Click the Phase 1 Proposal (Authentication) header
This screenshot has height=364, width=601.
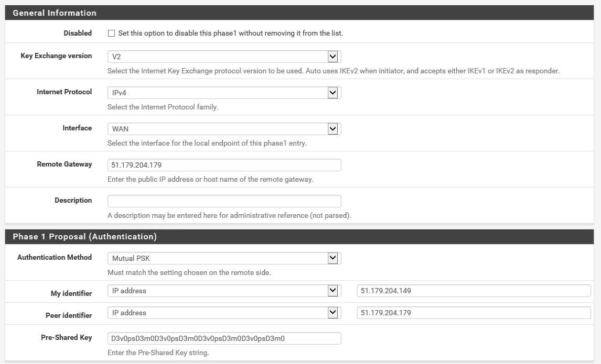(84, 237)
